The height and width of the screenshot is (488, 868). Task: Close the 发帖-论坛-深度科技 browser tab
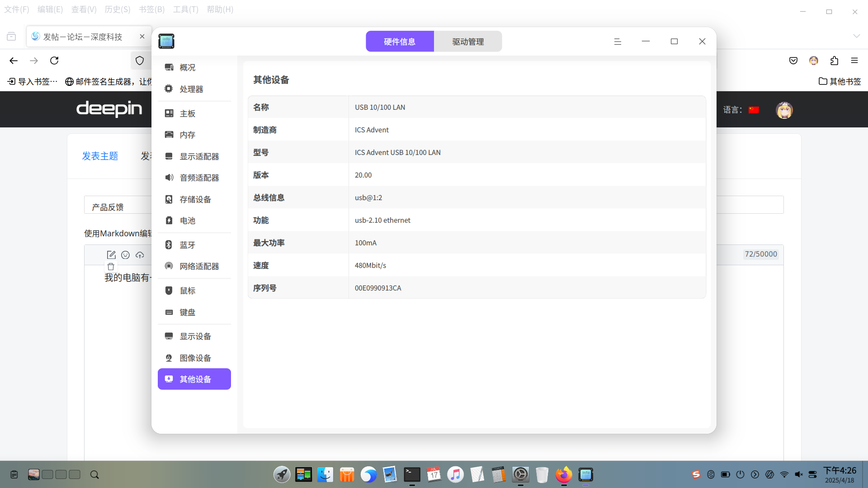click(142, 37)
